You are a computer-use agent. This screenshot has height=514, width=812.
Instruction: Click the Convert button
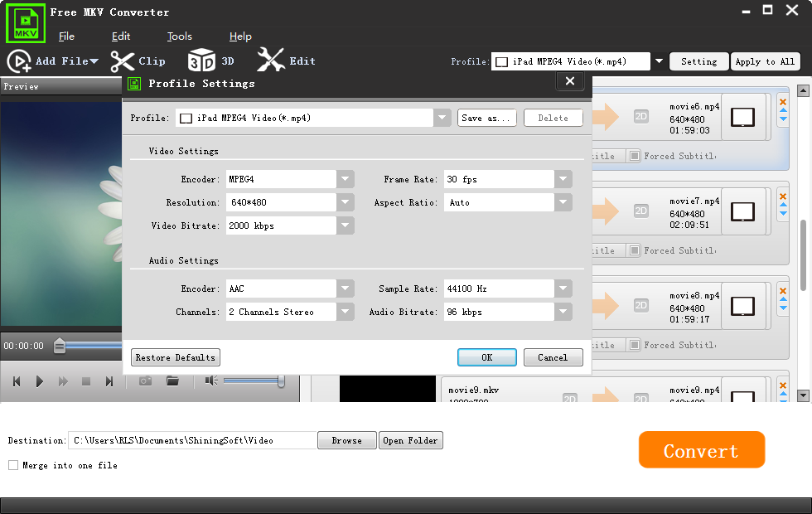[x=702, y=449]
